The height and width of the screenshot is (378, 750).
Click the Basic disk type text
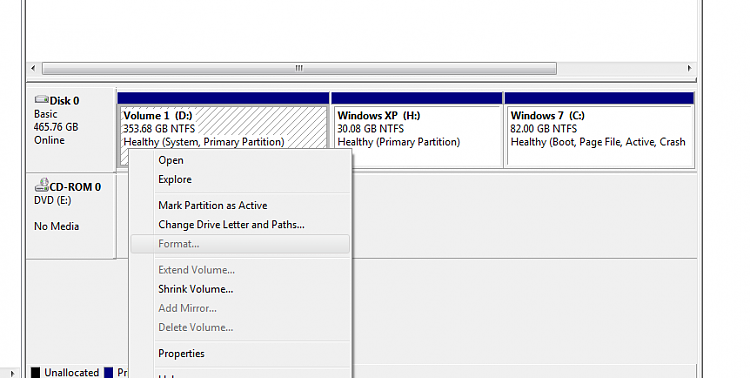coord(45,114)
